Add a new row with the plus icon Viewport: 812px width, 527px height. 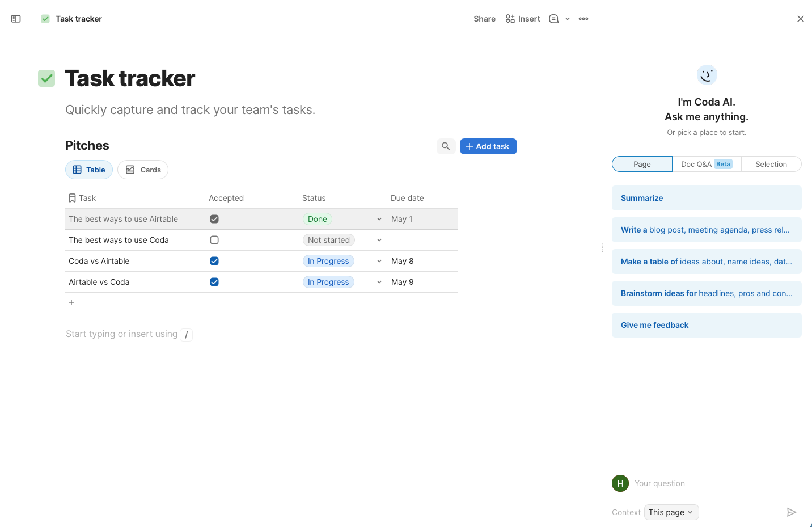[71, 302]
